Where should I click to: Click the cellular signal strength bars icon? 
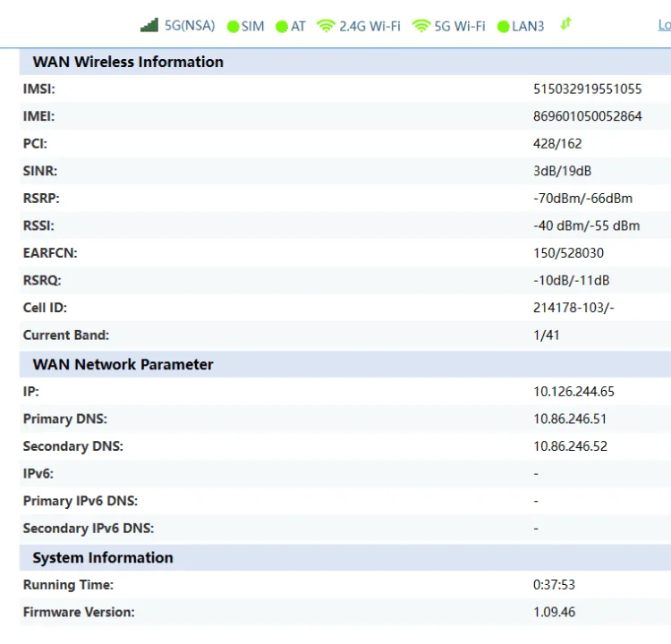tap(149, 25)
